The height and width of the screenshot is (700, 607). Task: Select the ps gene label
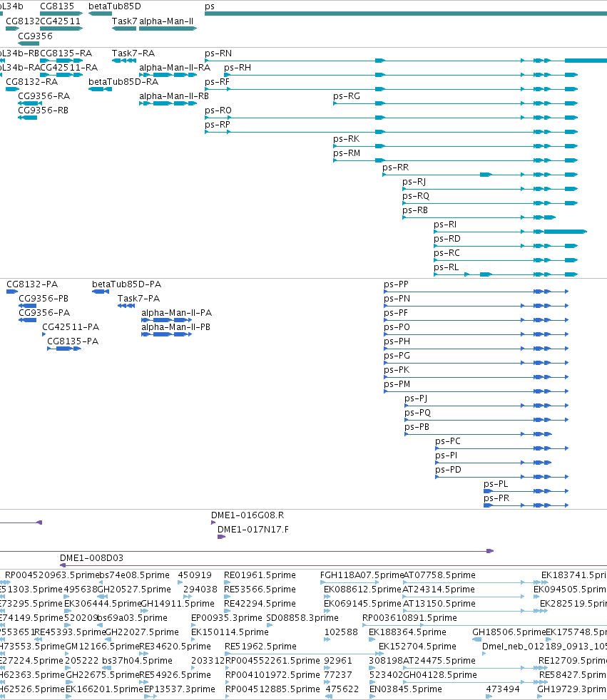point(210,6)
